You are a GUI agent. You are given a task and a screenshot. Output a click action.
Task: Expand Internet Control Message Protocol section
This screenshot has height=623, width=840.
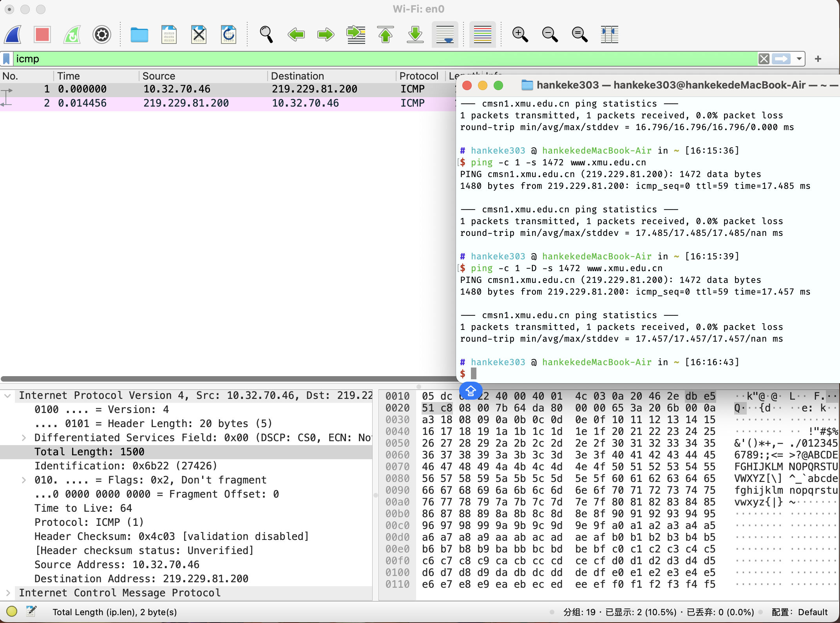click(7, 593)
